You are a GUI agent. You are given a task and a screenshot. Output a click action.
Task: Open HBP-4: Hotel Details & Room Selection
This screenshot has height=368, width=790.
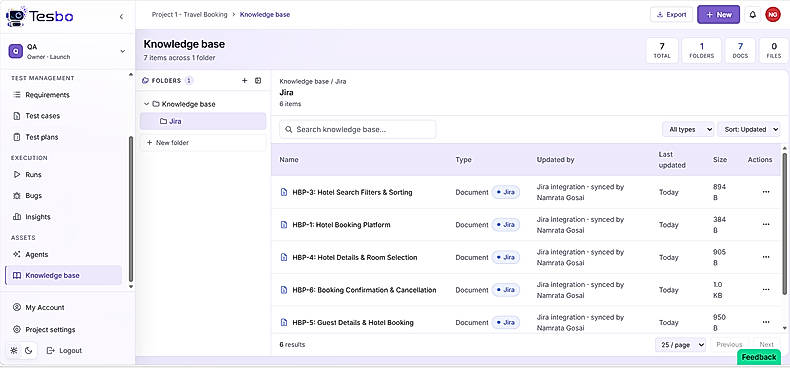(355, 257)
